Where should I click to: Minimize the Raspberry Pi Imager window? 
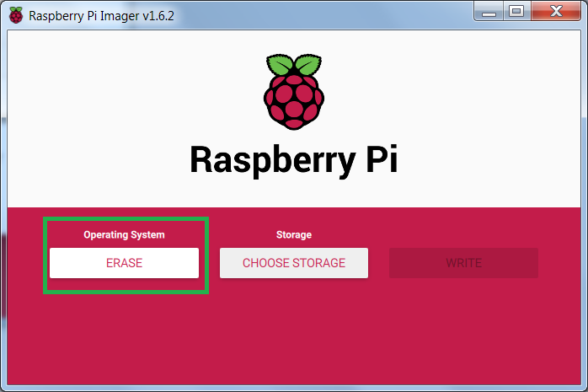pyautogui.click(x=489, y=11)
